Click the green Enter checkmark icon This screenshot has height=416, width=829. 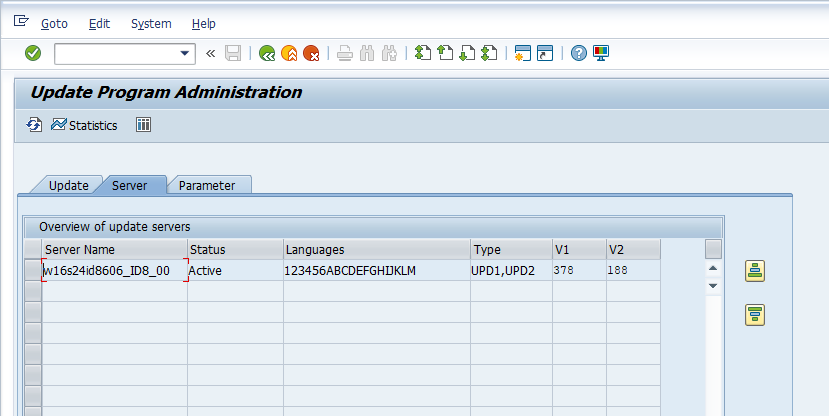click(33, 54)
